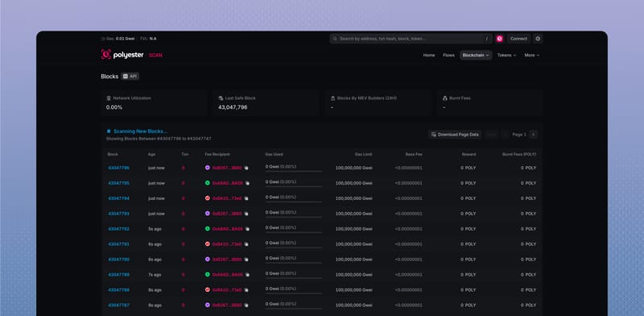Open fee recipient address in row 43047795

tap(228, 183)
